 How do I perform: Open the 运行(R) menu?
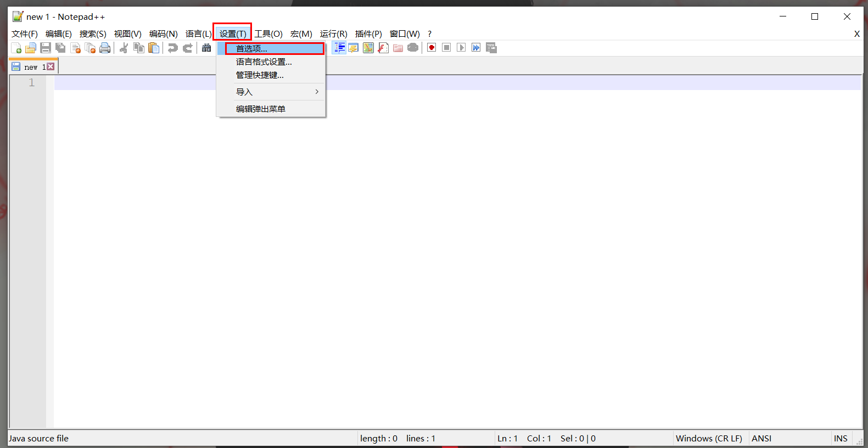click(x=334, y=34)
